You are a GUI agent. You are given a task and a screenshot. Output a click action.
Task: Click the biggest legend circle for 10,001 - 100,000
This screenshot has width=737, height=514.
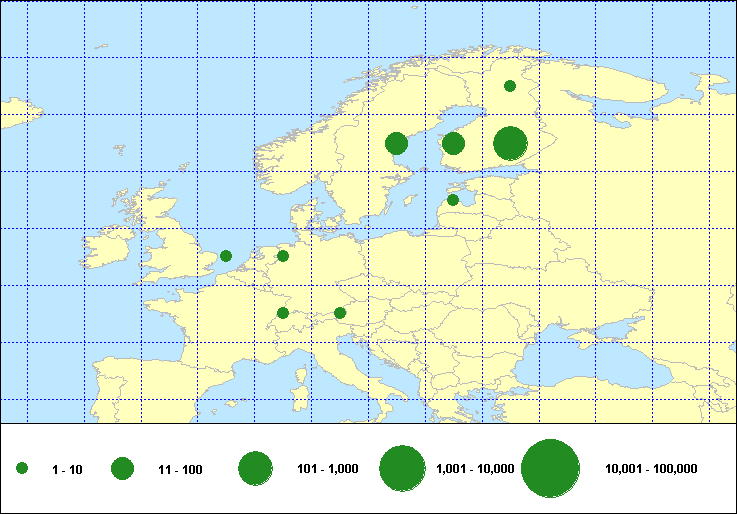[x=551, y=469]
